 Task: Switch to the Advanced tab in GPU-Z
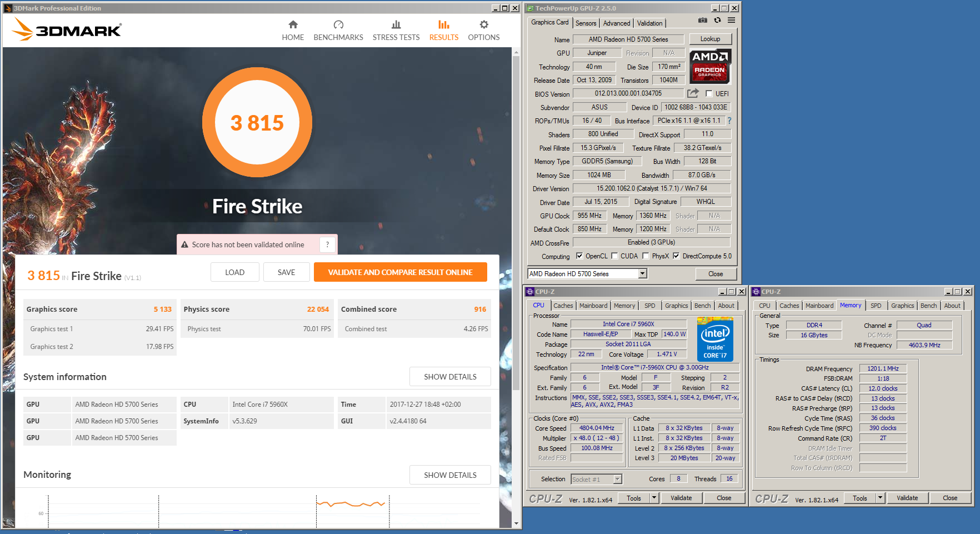[x=617, y=23]
